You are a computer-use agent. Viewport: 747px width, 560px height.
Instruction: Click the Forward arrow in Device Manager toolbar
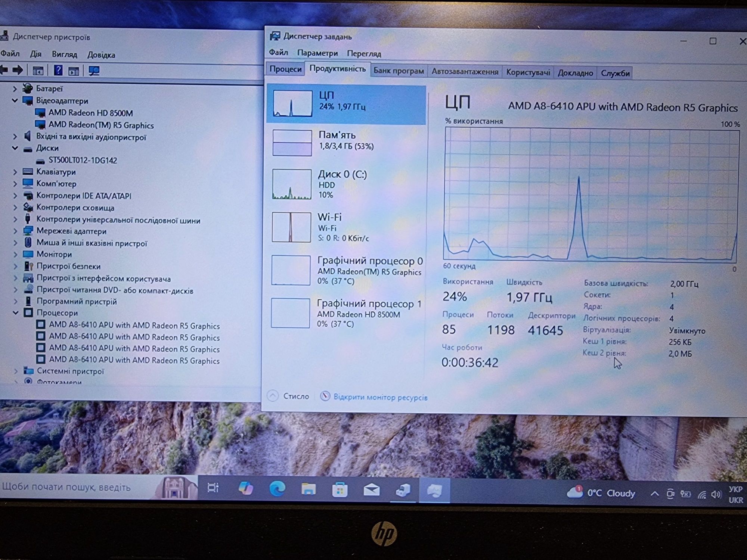click(x=18, y=70)
